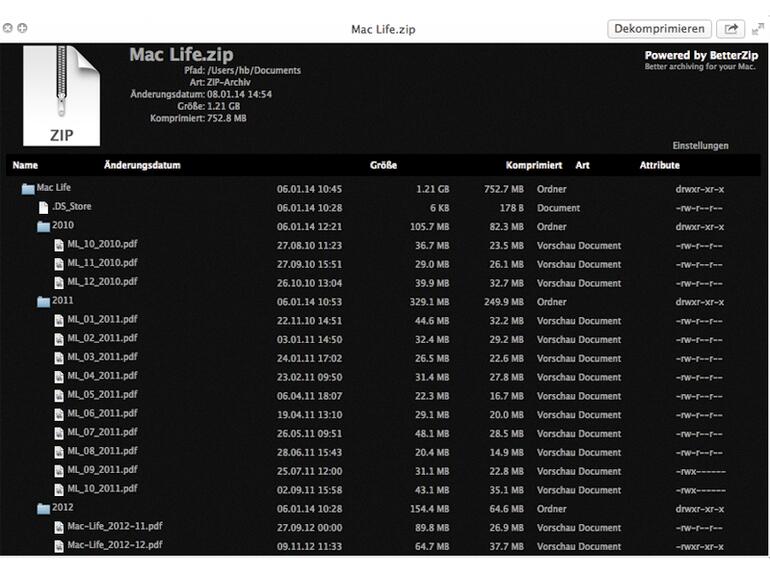The image size is (770, 578).
Task: Click the ML_07_2011.pdf file icon
Action: [x=59, y=433]
